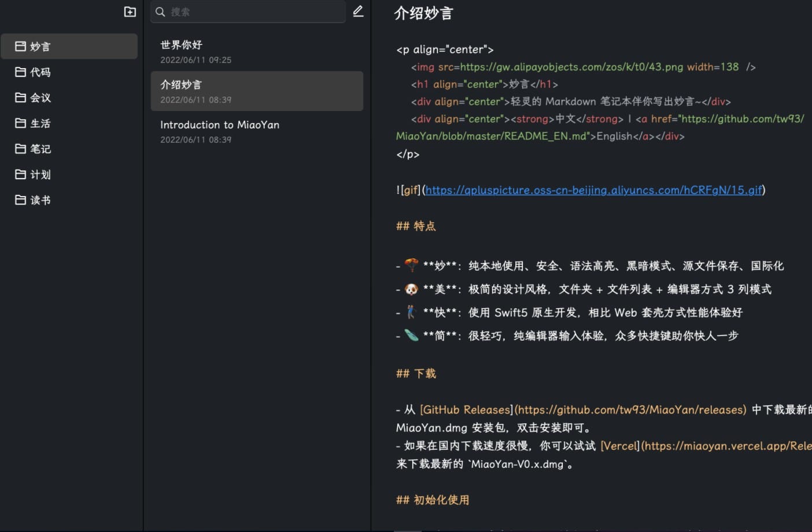Click the new note pencil icon
812x532 pixels.
358,12
